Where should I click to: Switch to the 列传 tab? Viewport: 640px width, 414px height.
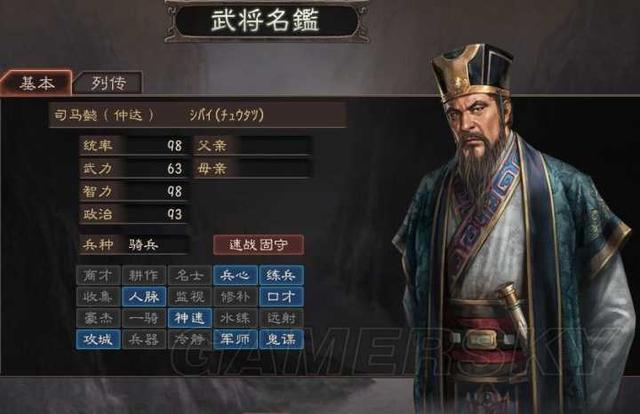coord(109,83)
